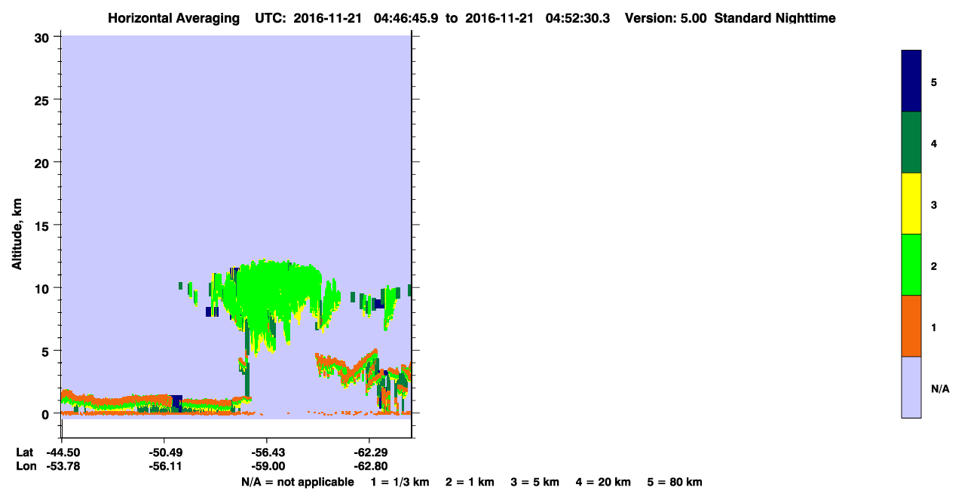This screenshot has width=980, height=503.
Task: Click the longitude value -53.78
Action: pyautogui.click(x=62, y=466)
